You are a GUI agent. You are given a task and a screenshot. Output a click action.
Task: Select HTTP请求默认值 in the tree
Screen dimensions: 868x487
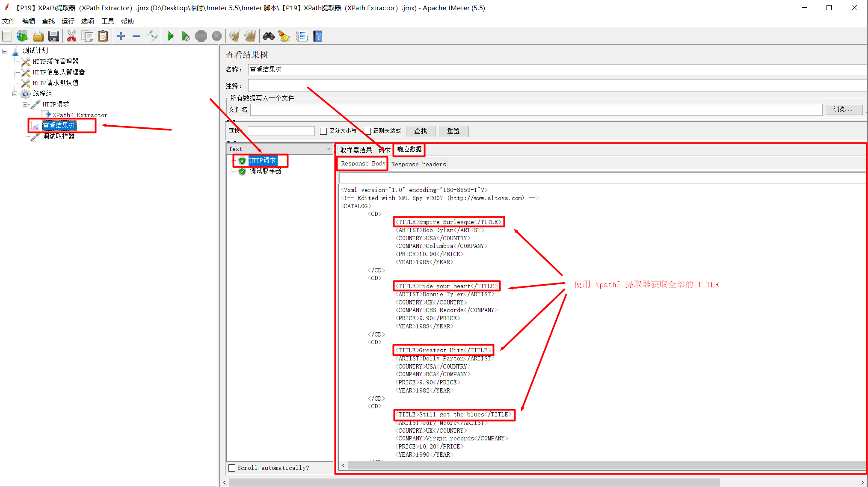(x=56, y=83)
